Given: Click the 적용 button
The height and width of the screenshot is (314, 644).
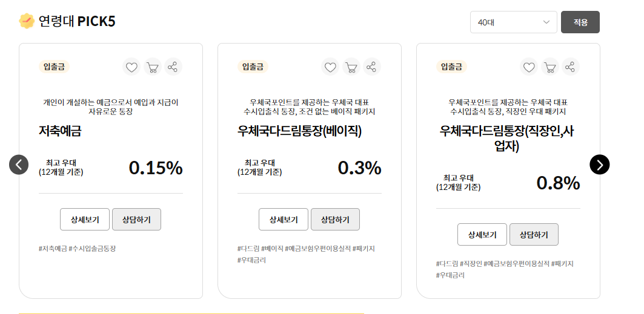Looking at the screenshot, I should (580, 22).
